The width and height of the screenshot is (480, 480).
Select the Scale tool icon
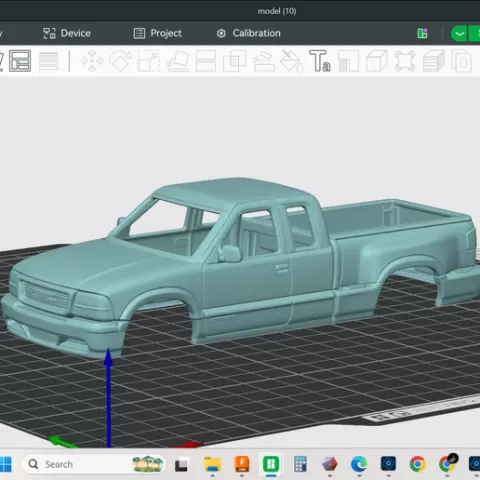click(149, 61)
